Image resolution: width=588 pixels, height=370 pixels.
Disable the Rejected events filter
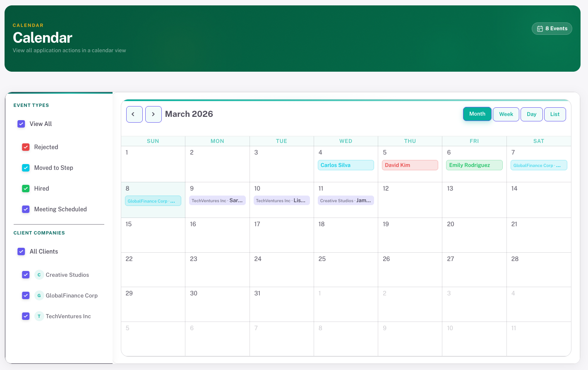point(26,147)
